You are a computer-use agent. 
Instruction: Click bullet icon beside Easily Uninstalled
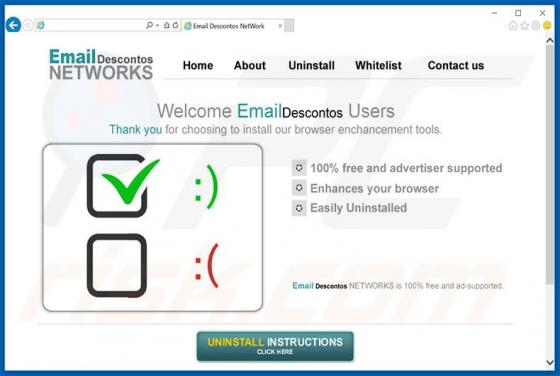click(x=299, y=208)
